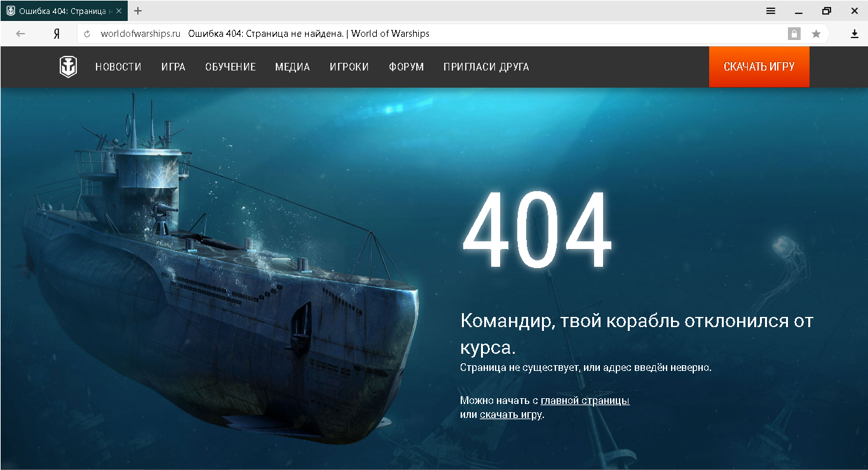Go to the ОБУЧЕНИЕ section
The width and height of the screenshot is (868, 470).
(231, 67)
